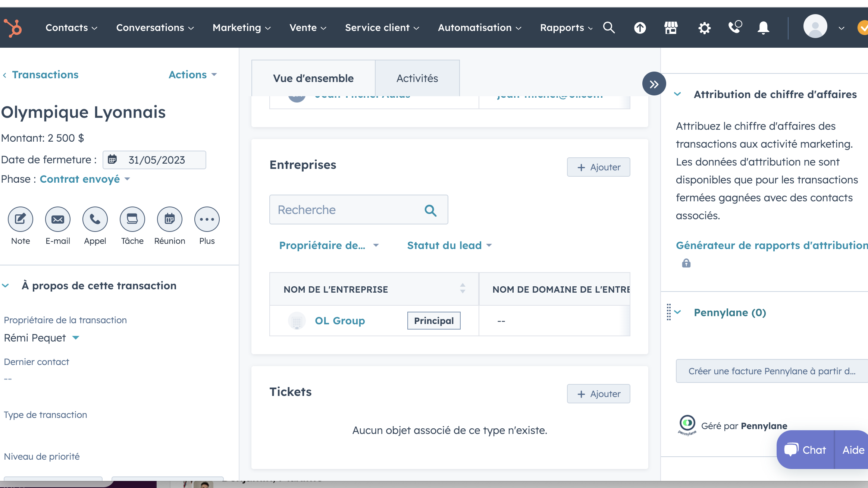Open the notifications bell
This screenshot has width=868, height=488.
(x=763, y=28)
